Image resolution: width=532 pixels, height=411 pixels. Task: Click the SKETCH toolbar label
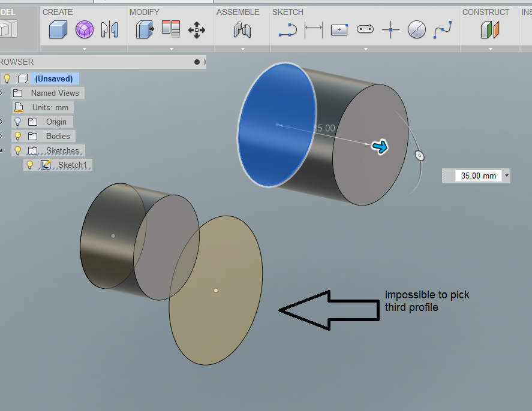point(288,12)
